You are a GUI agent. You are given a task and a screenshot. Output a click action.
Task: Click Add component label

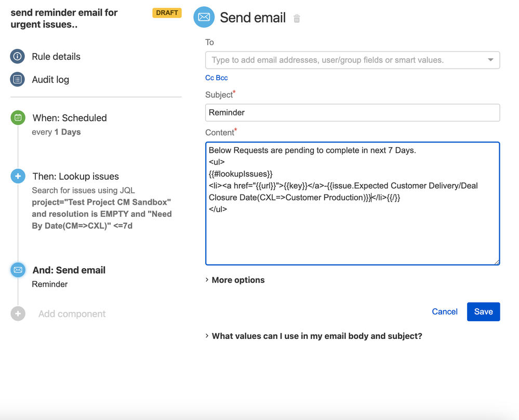coord(72,314)
